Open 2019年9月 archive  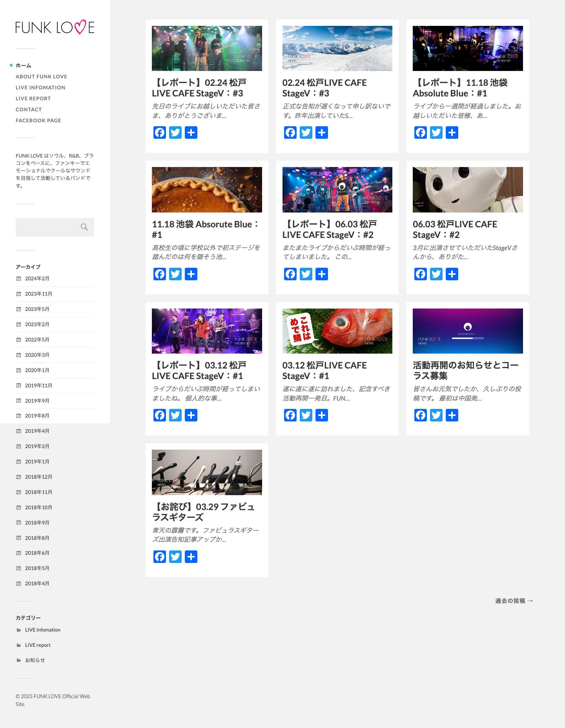(37, 401)
